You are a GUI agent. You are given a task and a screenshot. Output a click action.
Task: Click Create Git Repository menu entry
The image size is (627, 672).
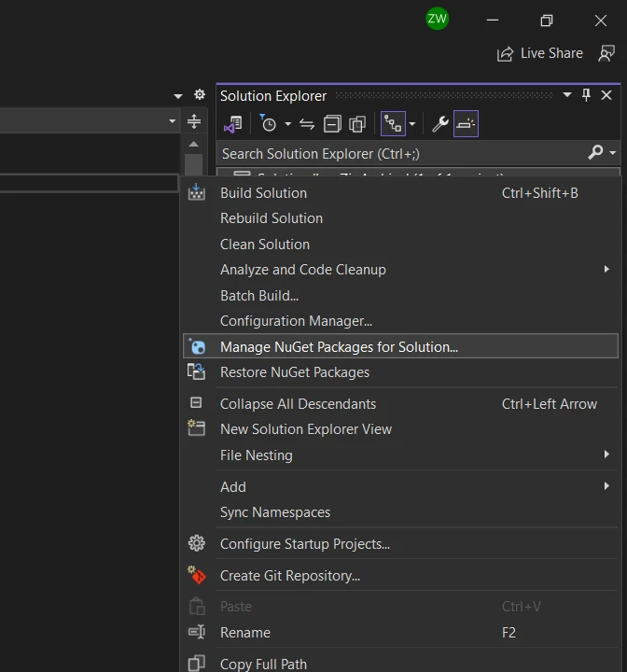[289, 576]
